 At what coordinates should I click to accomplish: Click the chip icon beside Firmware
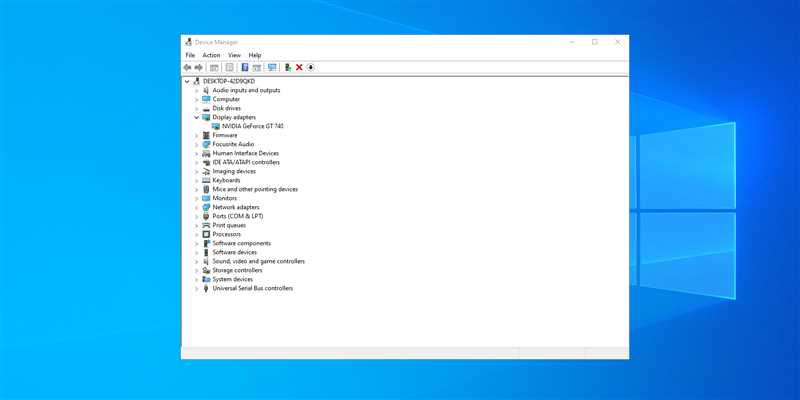(206, 135)
